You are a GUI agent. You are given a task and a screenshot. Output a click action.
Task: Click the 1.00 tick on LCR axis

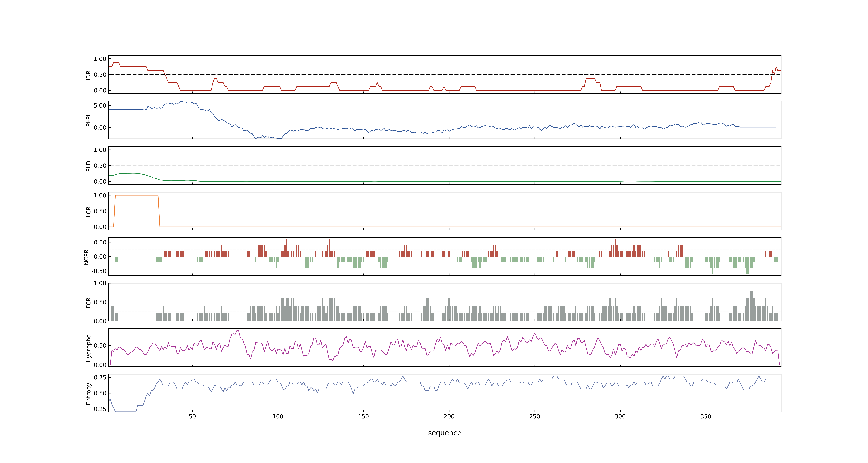[x=100, y=195]
